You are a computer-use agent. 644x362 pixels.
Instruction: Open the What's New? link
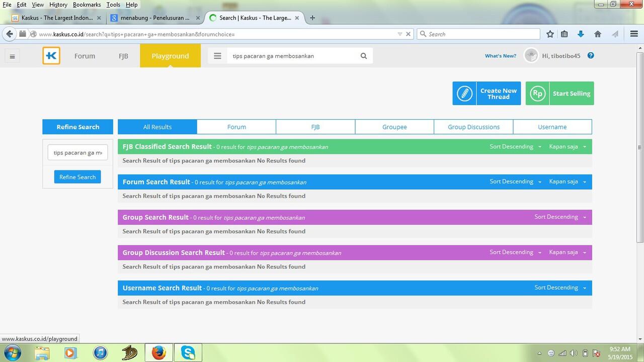point(501,56)
